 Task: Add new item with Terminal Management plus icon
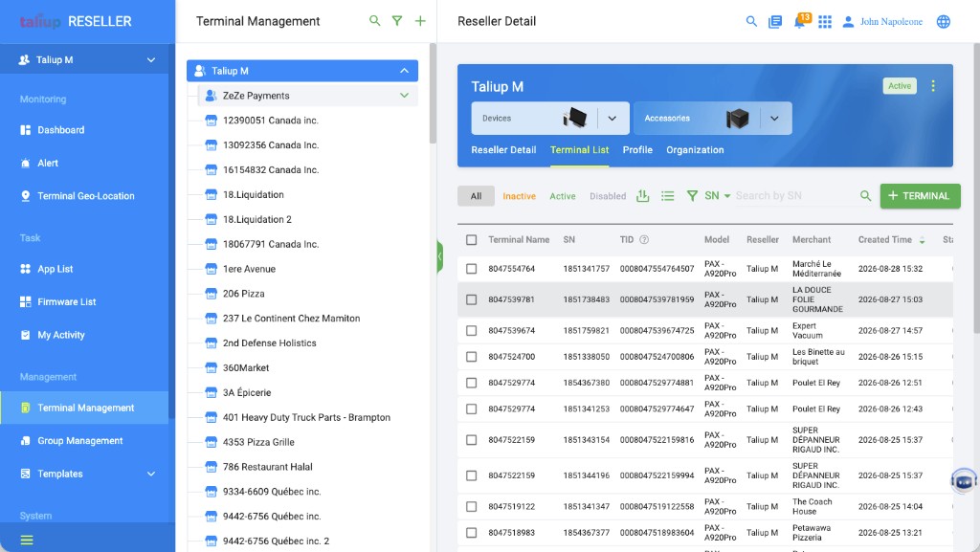tap(420, 21)
